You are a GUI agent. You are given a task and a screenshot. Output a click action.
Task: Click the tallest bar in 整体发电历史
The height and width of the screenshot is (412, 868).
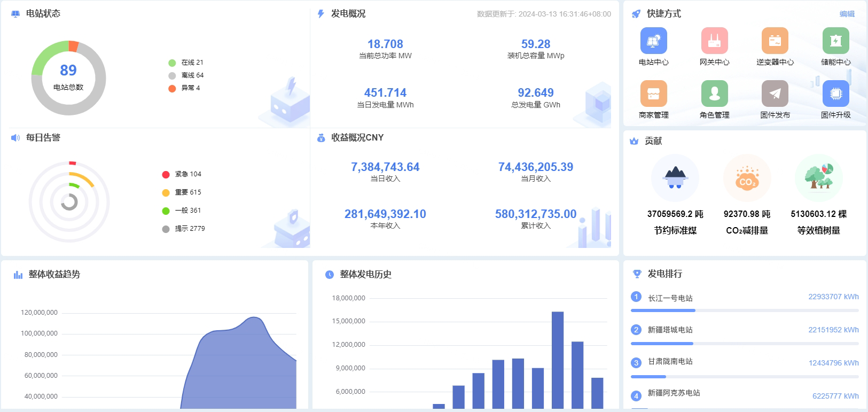pyautogui.click(x=558, y=360)
